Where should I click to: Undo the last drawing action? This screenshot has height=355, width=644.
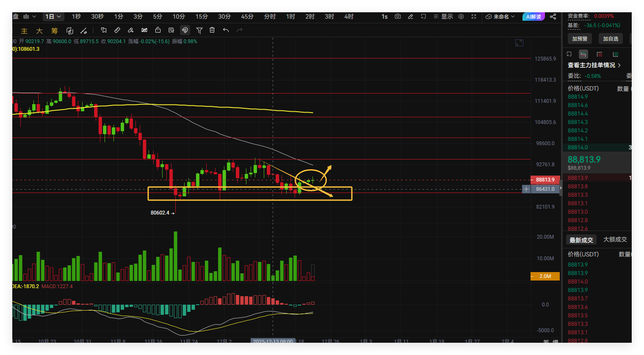coord(226,30)
